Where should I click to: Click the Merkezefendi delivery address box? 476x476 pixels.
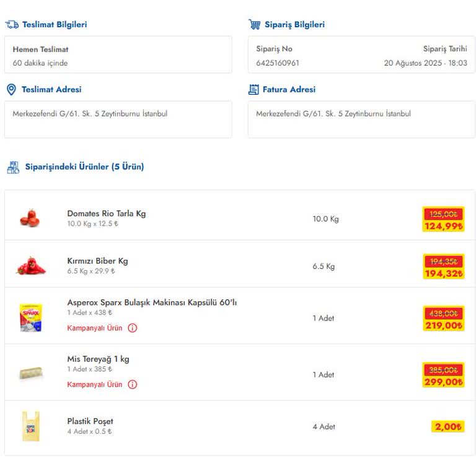pyautogui.click(x=118, y=119)
